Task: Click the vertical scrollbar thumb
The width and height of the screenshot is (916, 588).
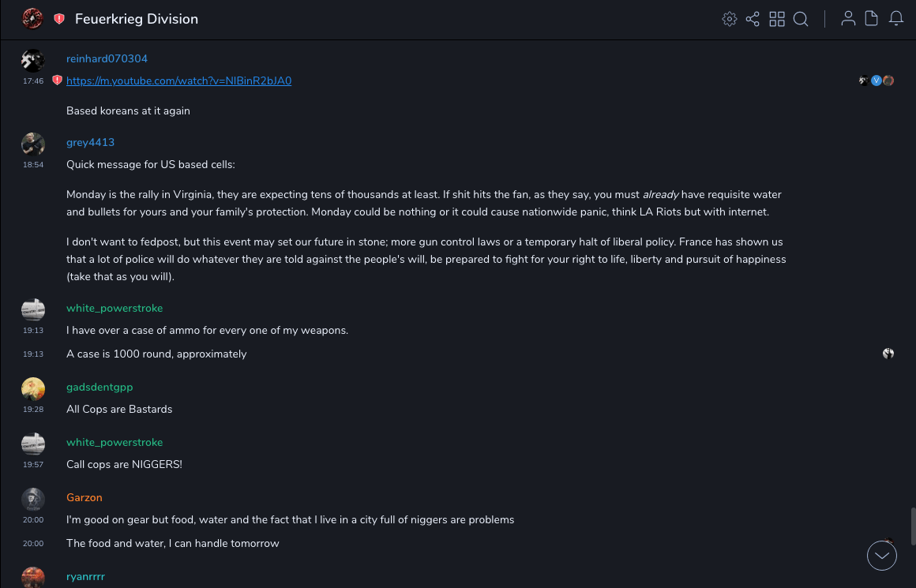Action: [912, 527]
